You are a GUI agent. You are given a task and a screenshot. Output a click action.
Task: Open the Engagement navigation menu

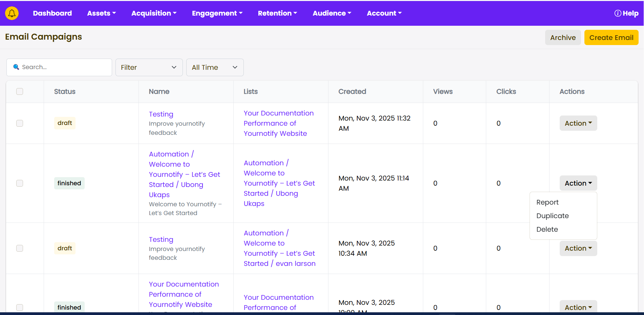(x=217, y=13)
